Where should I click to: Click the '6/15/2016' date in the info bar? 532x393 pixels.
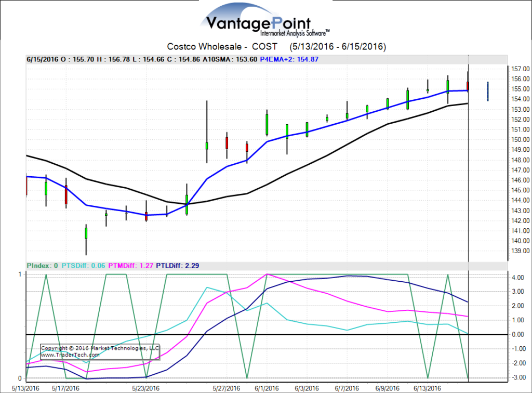[x=43, y=59]
